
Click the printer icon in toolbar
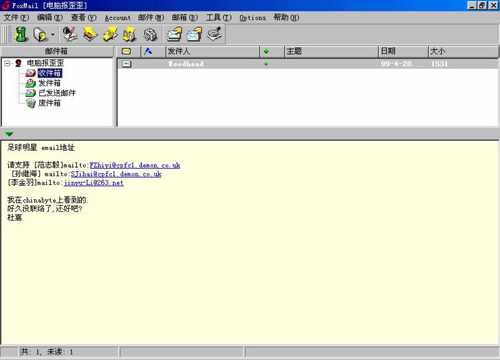point(150,35)
